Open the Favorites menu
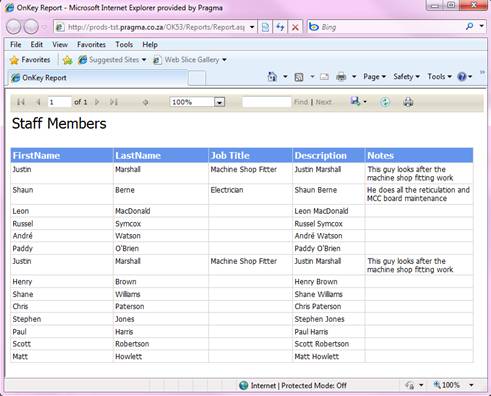This screenshot has height=396, width=491. pos(91,45)
